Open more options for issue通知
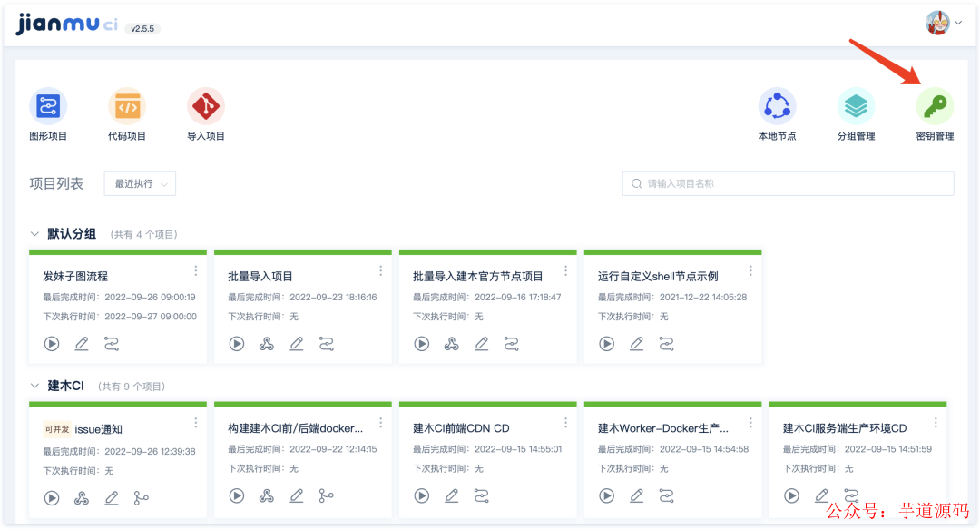980x529 pixels. 196,424
